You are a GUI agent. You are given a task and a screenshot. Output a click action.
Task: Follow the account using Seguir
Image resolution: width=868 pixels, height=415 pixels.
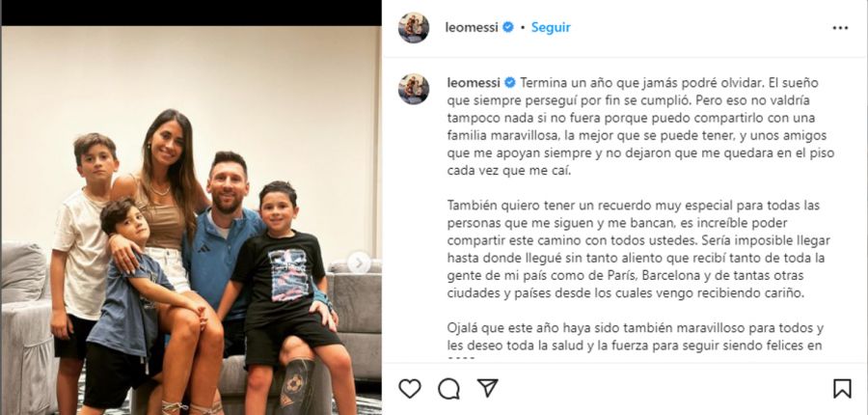[551, 27]
